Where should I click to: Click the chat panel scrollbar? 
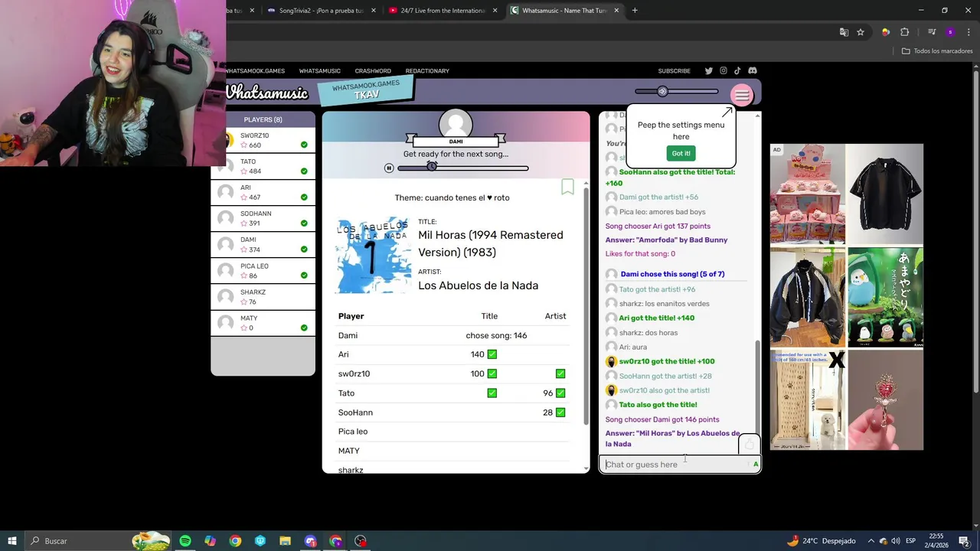click(758, 386)
